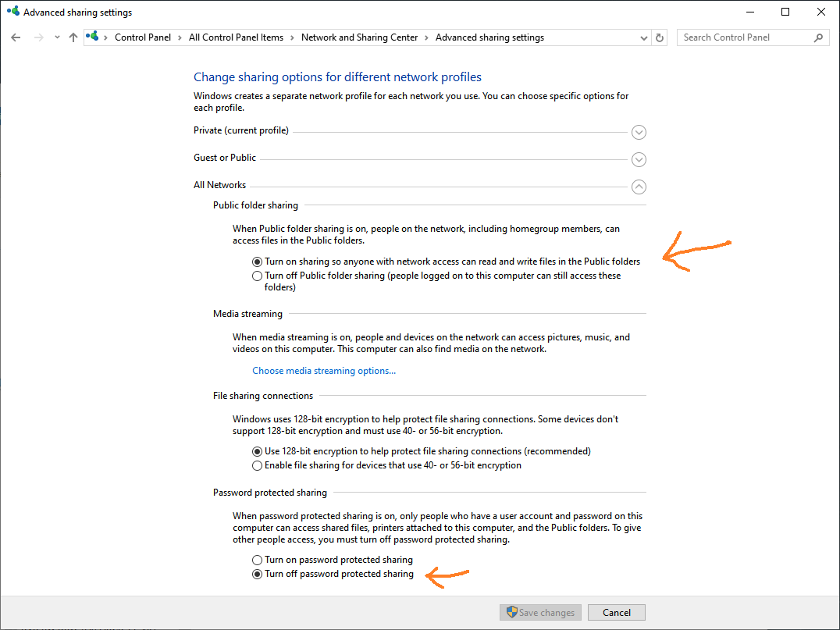Click the title bar network icon
The image size is (840, 630).
pos(13,11)
